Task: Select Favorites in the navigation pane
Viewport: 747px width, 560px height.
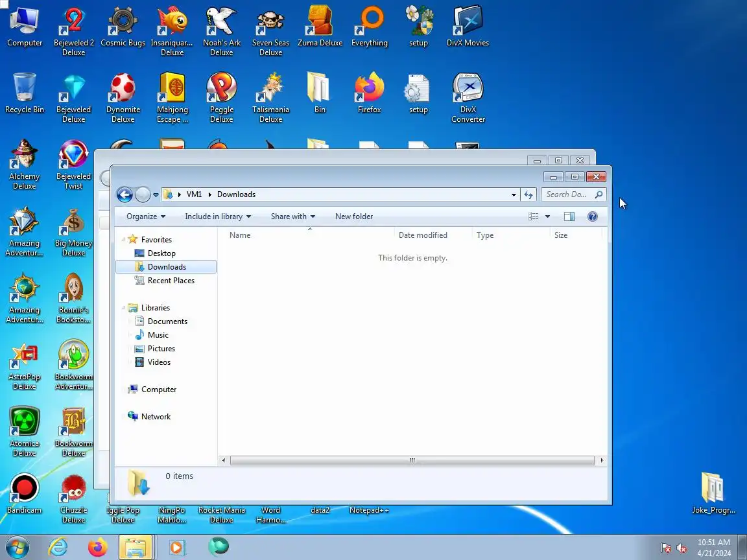Action: [x=156, y=240]
